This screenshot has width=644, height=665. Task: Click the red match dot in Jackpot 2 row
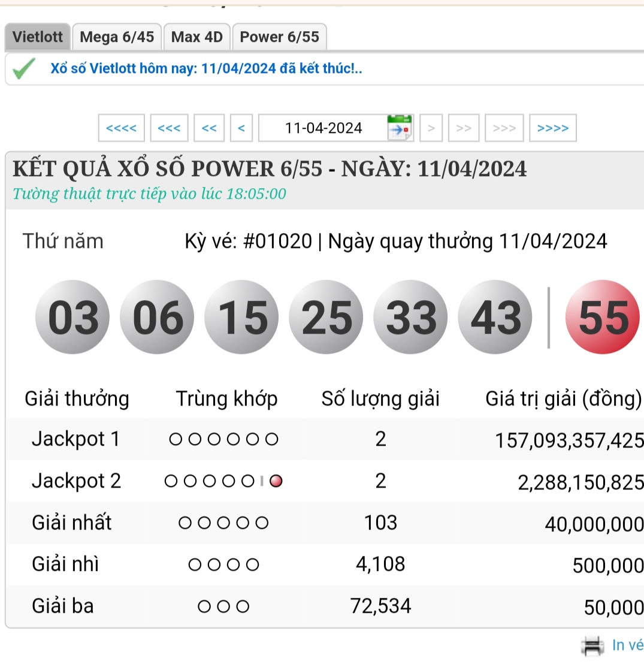click(x=276, y=481)
